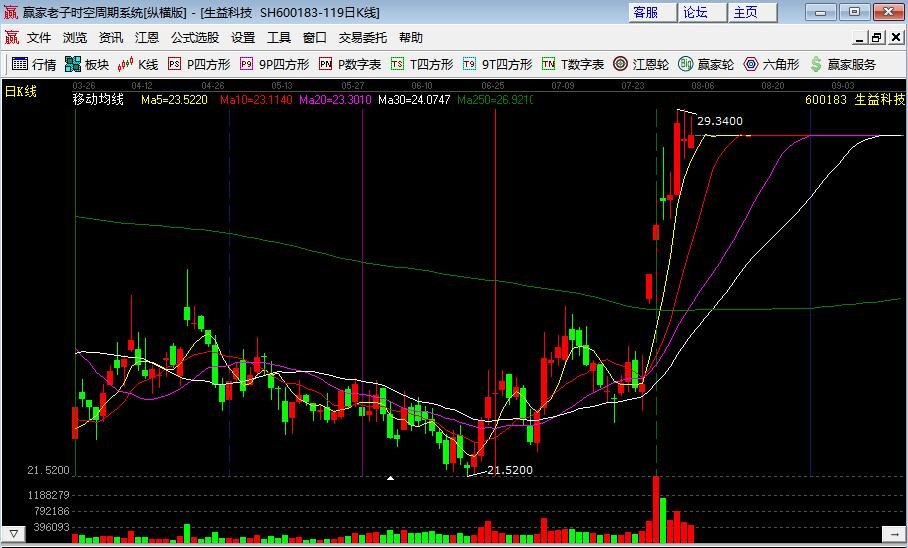Open the 江恩轮 Gann wheel tool

click(x=640, y=64)
